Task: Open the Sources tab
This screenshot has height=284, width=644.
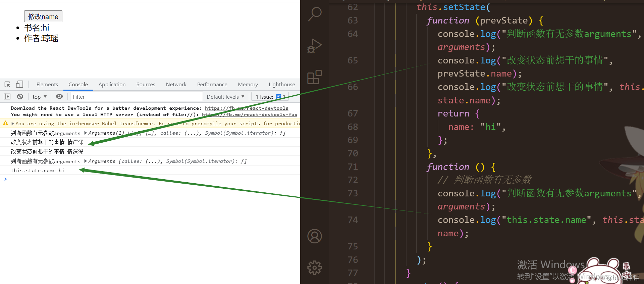Action: [x=146, y=85]
